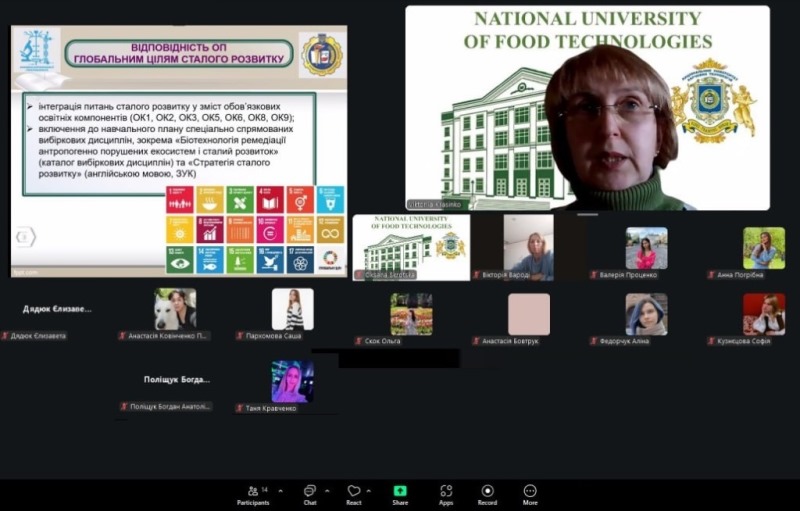Click SDG 5 gender equality icon
The image size is (800, 511).
pyautogui.click(x=300, y=200)
